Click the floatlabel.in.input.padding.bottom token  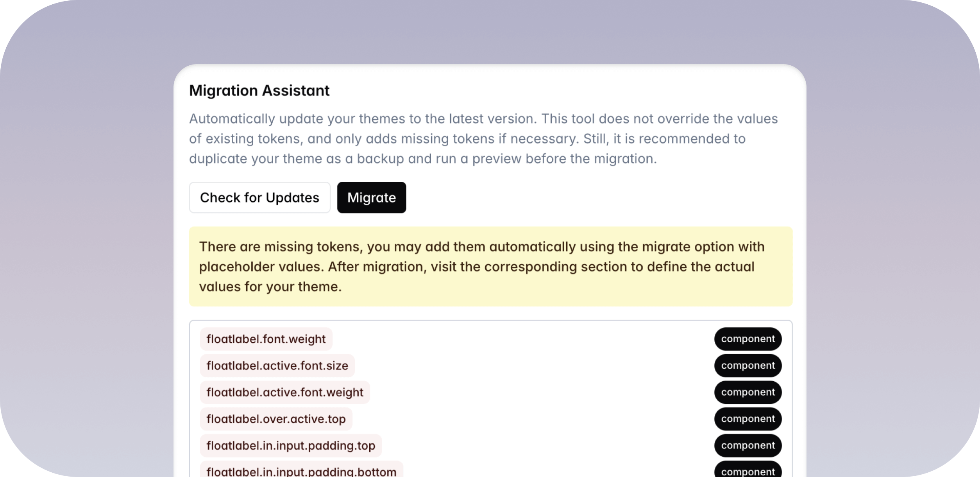coord(301,471)
